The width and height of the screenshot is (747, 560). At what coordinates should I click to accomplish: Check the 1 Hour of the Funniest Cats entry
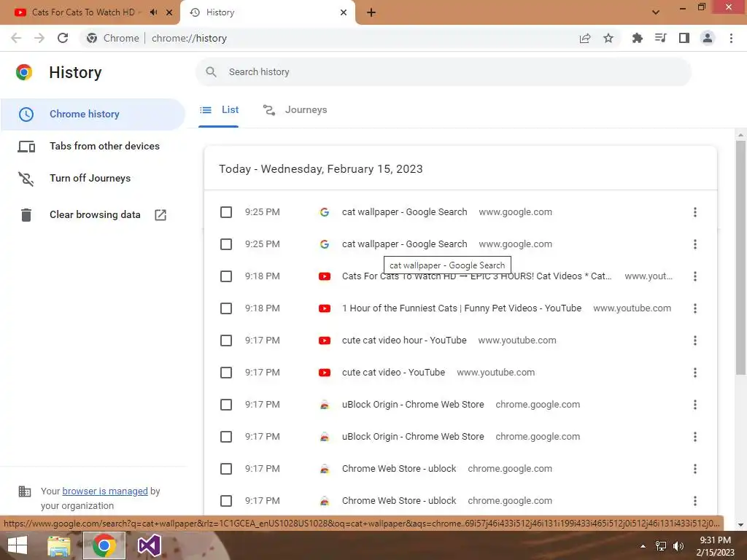(226, 308)
